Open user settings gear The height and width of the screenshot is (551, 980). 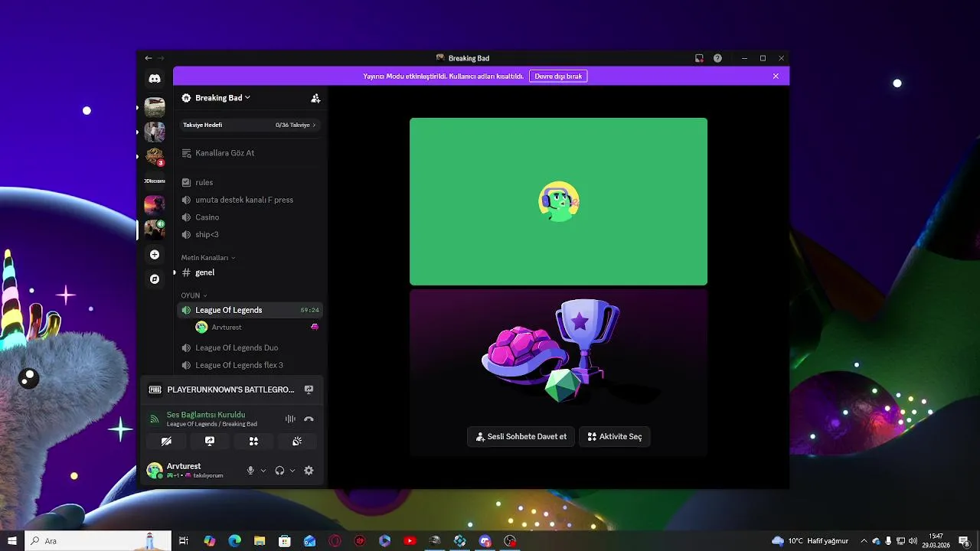click(309, 471)
